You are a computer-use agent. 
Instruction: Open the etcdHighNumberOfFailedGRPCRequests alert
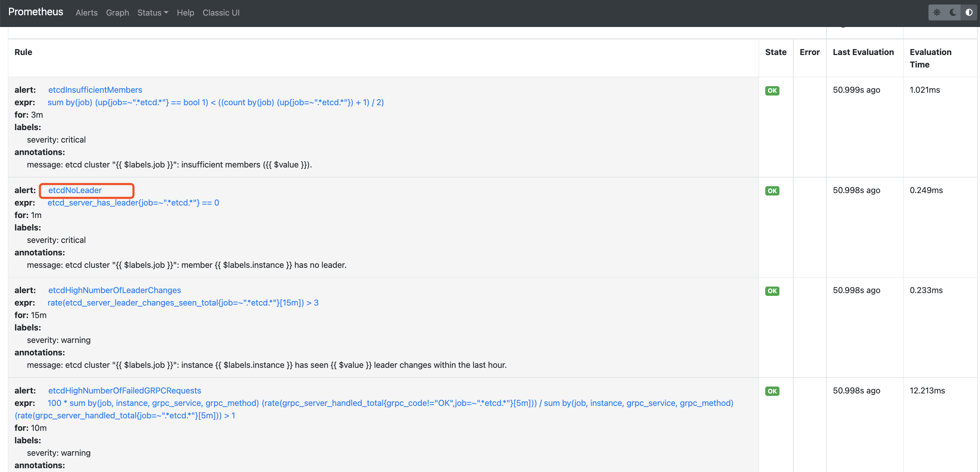(124, 390)
